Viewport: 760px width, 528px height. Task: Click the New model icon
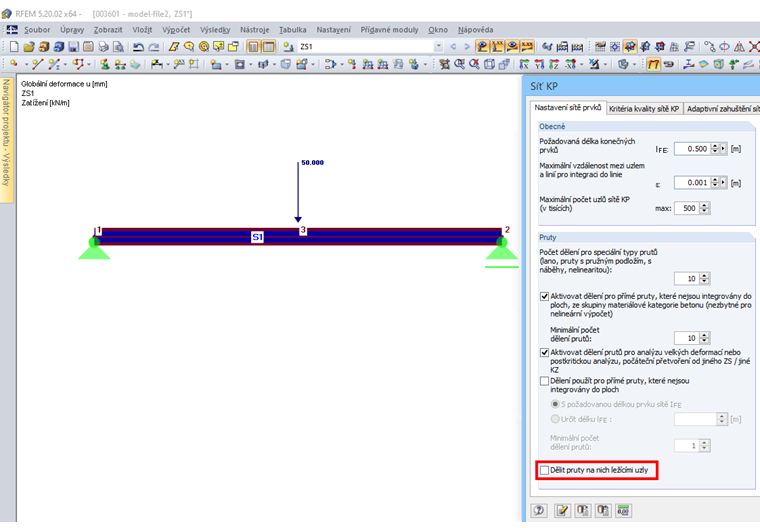click(14, 47)
